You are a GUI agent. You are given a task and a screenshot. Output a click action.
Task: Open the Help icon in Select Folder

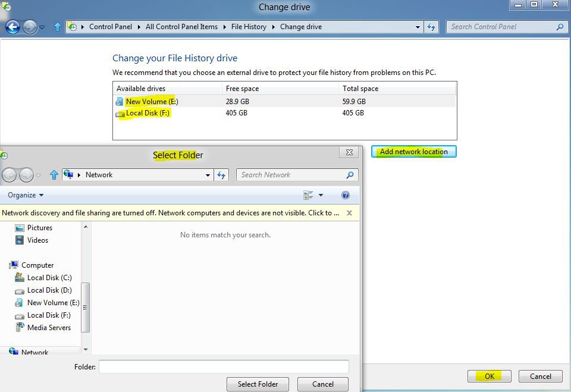[346, 195]
